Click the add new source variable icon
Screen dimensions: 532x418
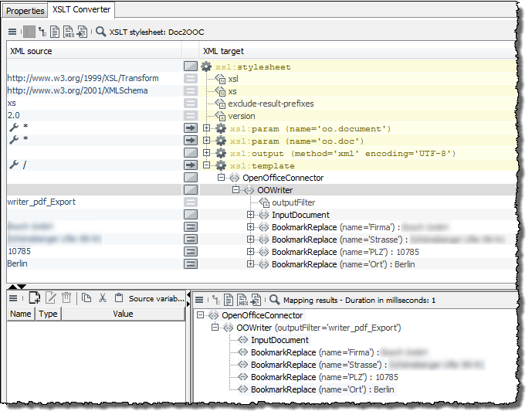(34, 298)
